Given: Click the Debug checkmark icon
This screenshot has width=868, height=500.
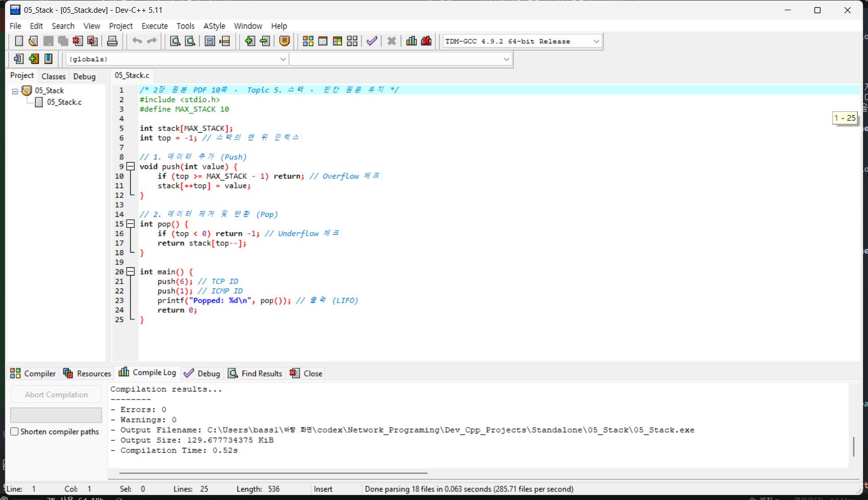Looking at the screenshot, I should [x=372, y=41].
